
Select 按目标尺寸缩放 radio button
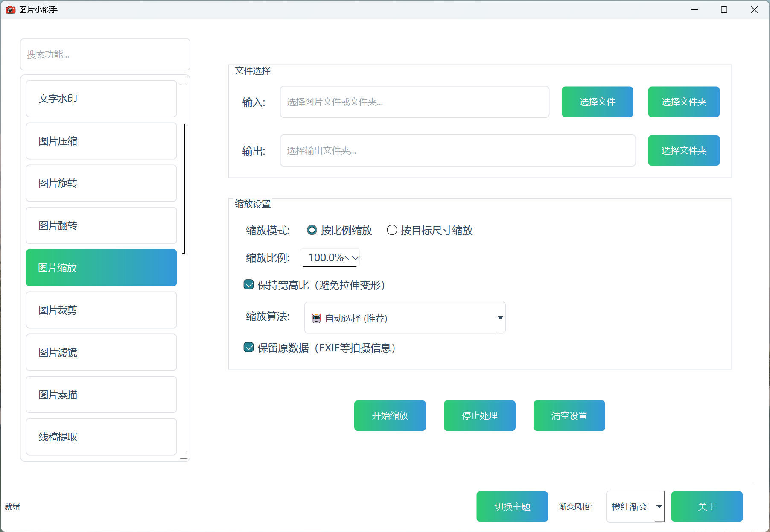tap(392, 230)
